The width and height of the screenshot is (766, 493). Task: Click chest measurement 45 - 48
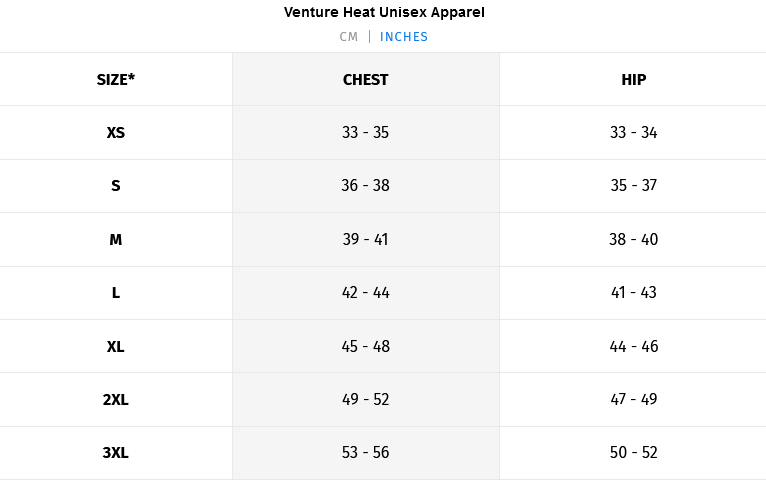click(x=365, y=347)
